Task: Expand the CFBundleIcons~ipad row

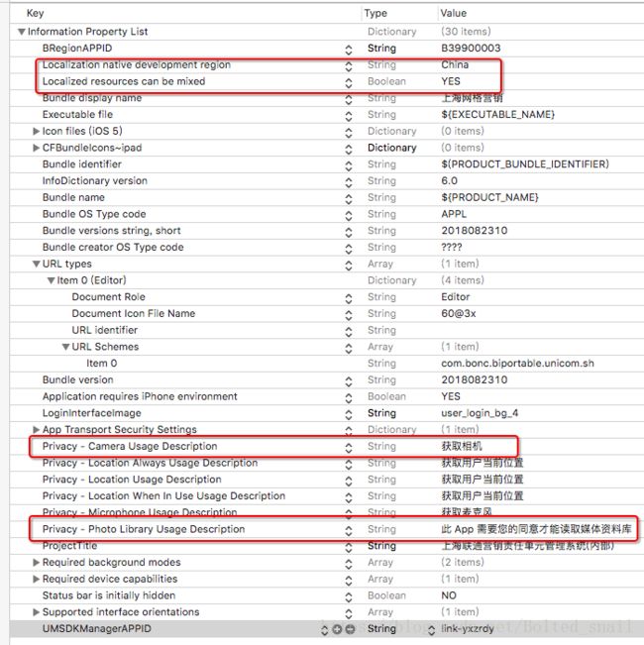Action: point(37,148)
